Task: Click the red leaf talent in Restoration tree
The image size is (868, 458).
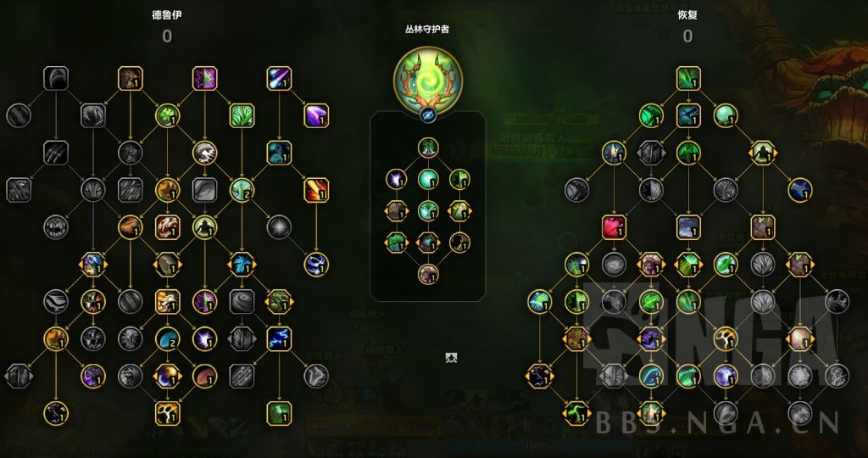Action: tap(614, 227)
